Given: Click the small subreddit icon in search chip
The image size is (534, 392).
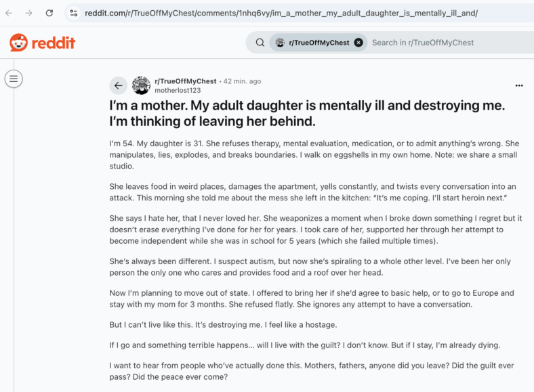Looking at the screenshot, I should (280, 43).
